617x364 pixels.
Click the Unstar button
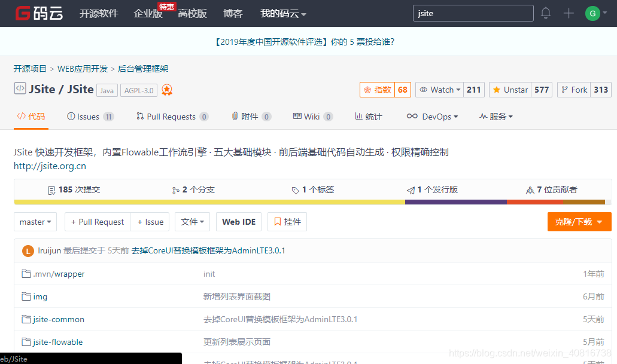point(510,90)
